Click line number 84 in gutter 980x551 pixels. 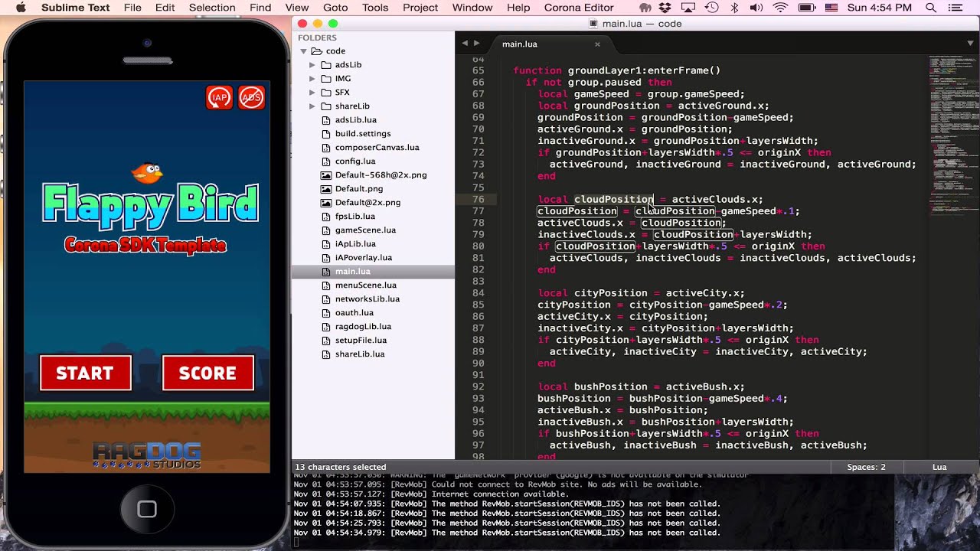(478, 293)
